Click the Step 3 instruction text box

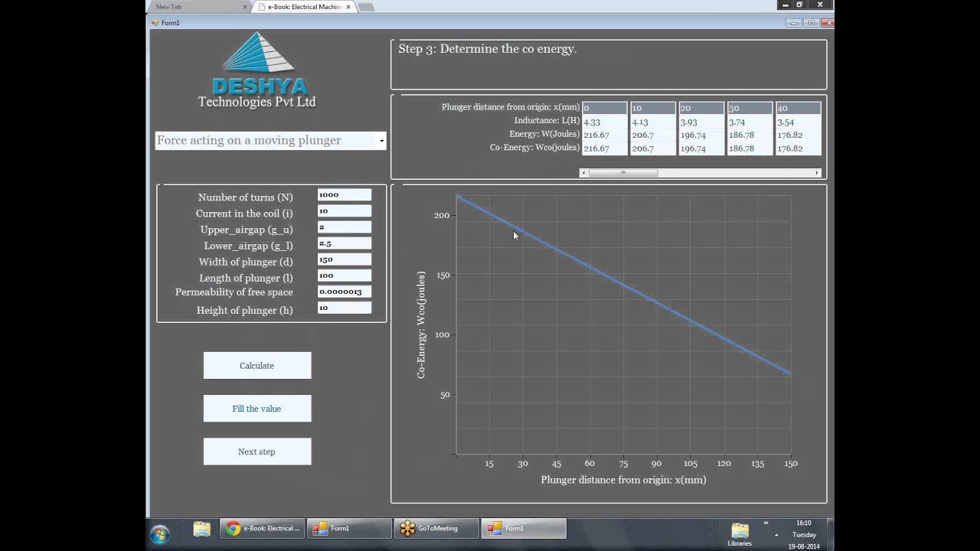[609, 65]
